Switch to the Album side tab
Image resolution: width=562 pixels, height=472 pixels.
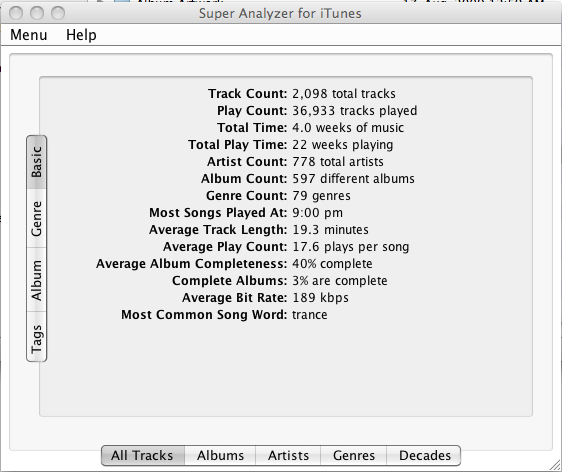point(37,280)
